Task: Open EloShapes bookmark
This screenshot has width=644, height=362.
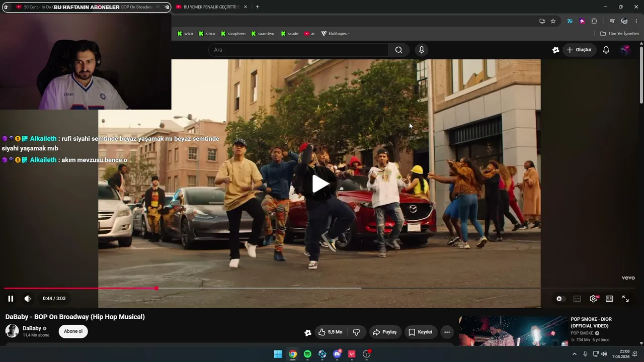Action: [x=335, y=34]
